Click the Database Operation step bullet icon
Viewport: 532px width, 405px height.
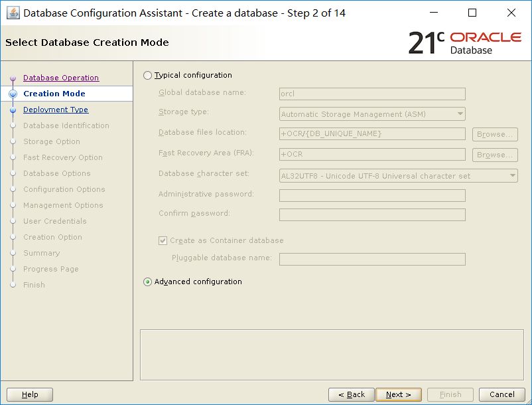coord(13,78)
